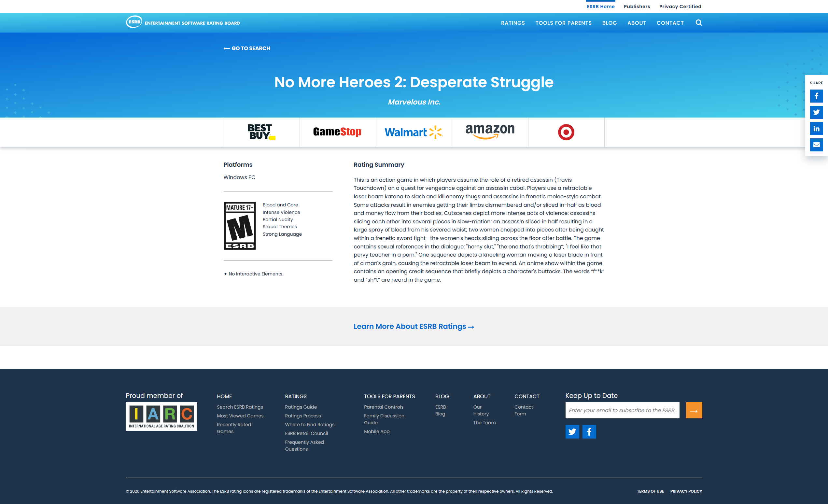
Task: Open The Team footer link
Action: pyautogui.click(x=484, y=422)
